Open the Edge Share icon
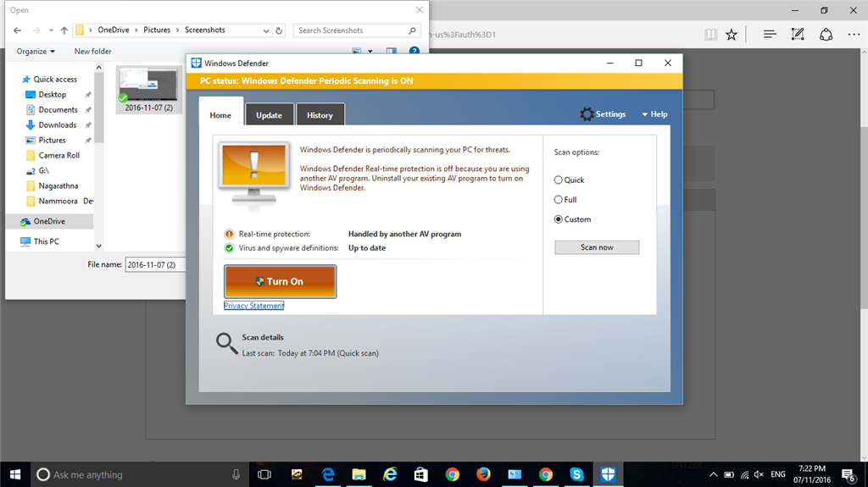The image size is (868, 487). [x=826, y=35]
